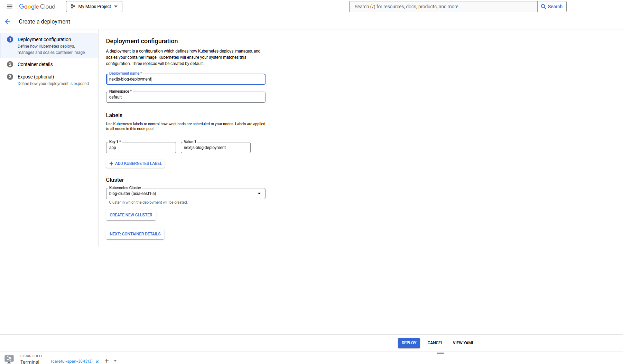The width and height of the screenshot is (623, 364).
Task: Open the Kubernetes Cluster dropdown
Action: (259, 194)
